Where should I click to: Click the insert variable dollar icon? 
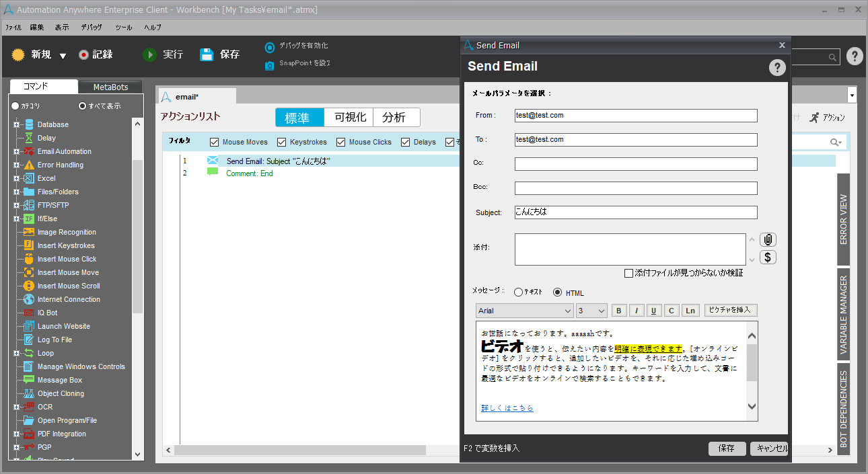(x=768, y=257)
